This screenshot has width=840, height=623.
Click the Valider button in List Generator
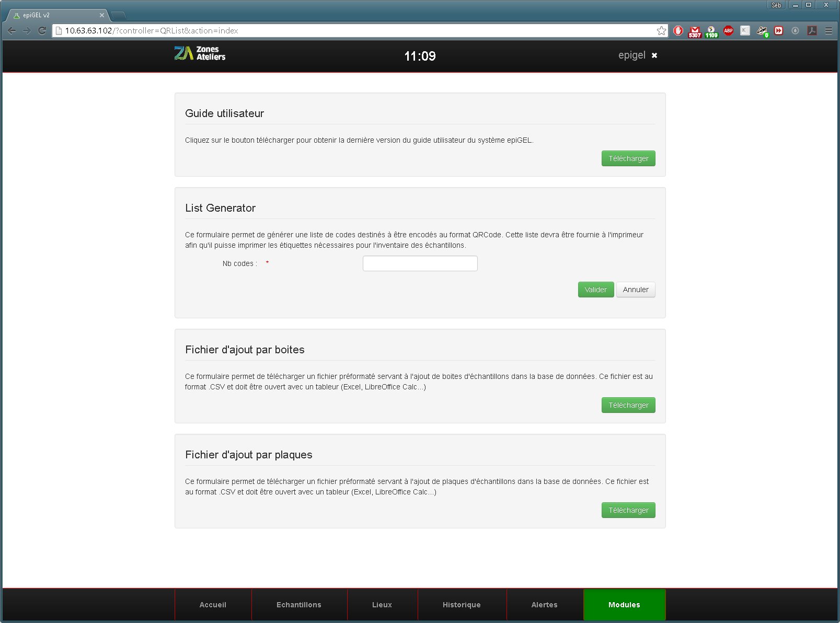pos(595,290)
